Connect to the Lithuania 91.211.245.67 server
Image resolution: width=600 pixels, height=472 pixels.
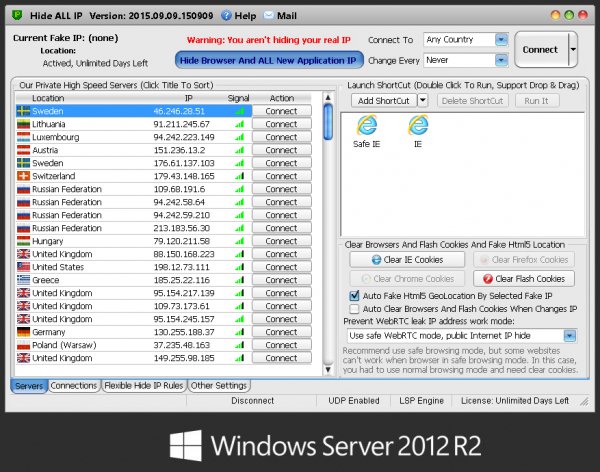(x=282, y=124)
